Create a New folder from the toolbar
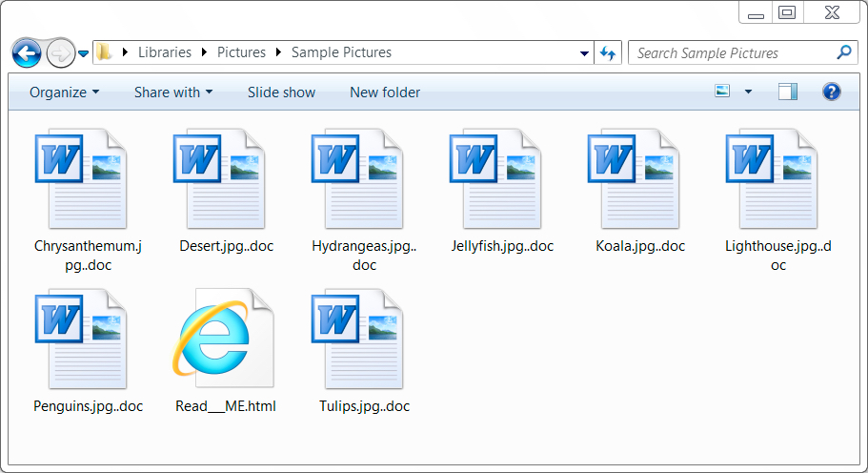The width and height of the screenshot is (868, 473). 385,92
